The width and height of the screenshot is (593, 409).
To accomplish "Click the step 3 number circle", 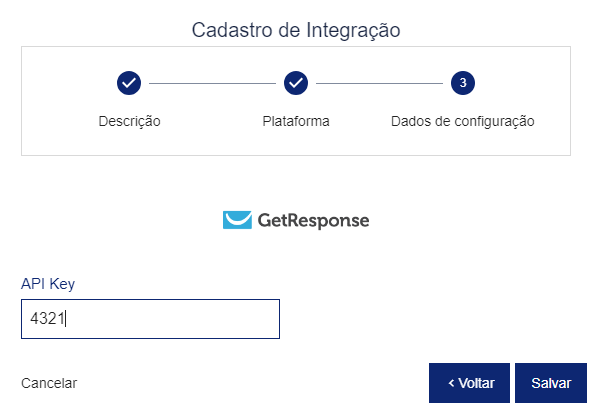I will (463, 83).
